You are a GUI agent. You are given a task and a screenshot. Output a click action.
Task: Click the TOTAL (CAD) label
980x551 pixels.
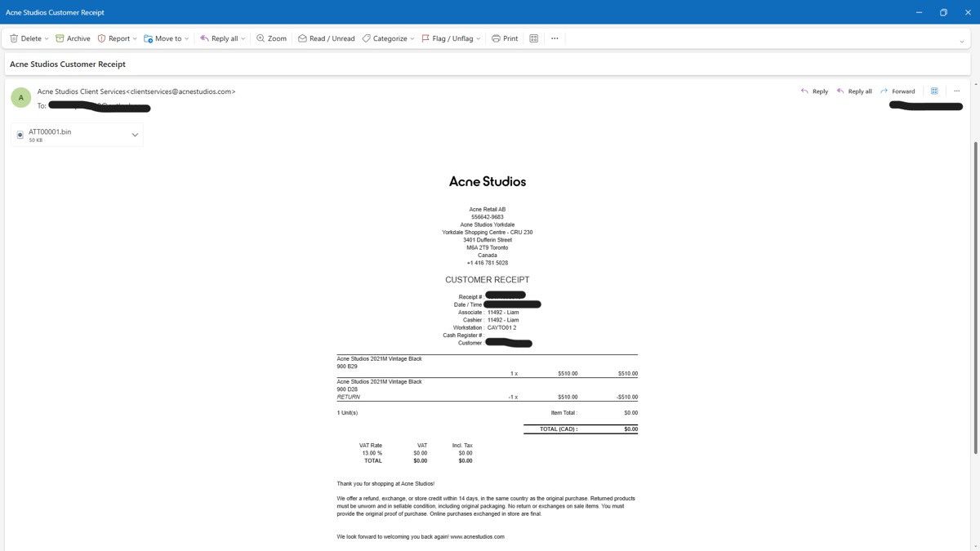pyautogui.click(x=559, y=429)
